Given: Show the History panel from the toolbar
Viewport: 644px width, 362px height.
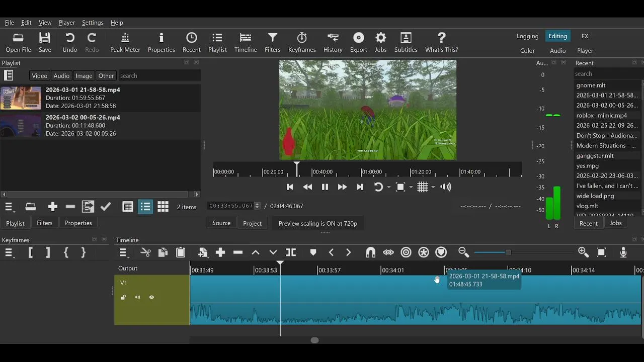Looking at the screenshot, I should pyautogui.click(x=333, y=43).
